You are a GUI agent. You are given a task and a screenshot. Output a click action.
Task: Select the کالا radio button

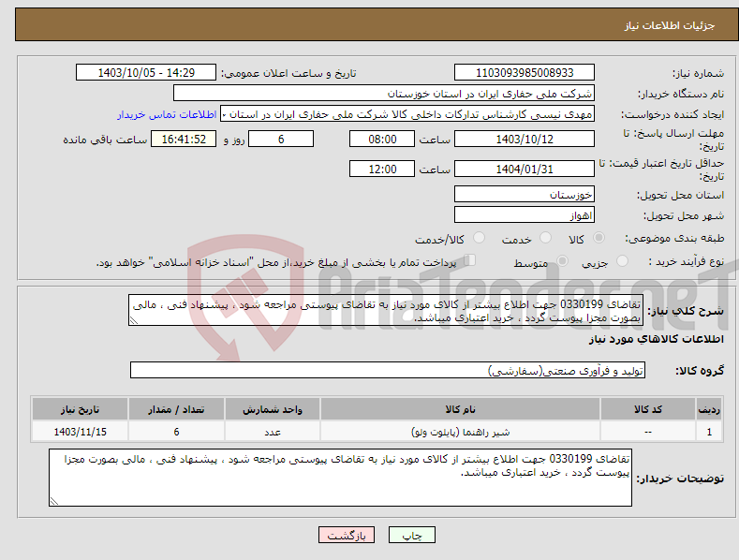(599, 238)
